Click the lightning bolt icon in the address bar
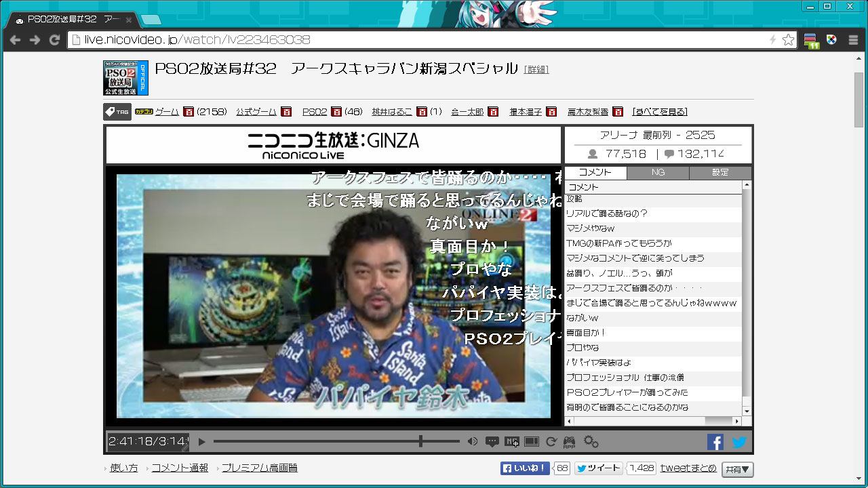 772,40
